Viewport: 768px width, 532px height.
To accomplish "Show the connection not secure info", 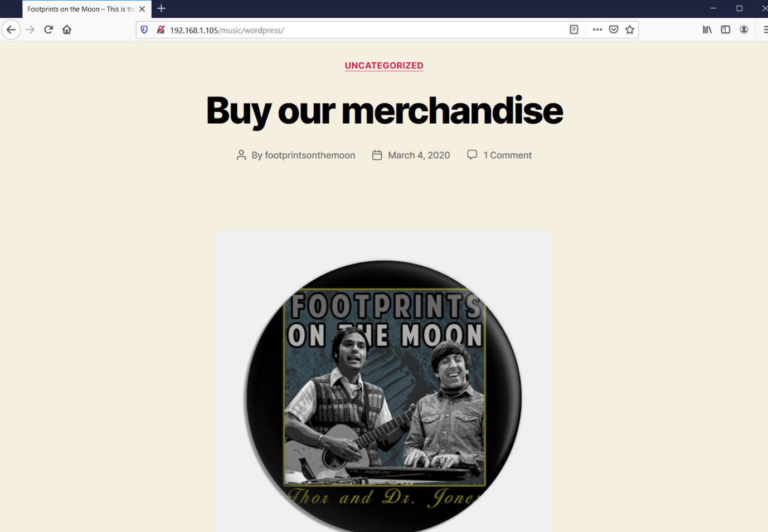I will (x=161, y=30).
